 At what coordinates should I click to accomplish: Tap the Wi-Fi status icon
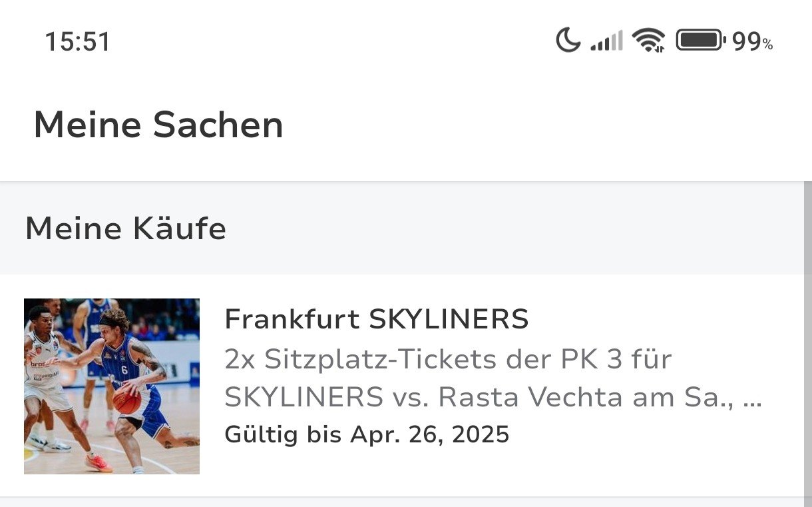tap(648, 41)
